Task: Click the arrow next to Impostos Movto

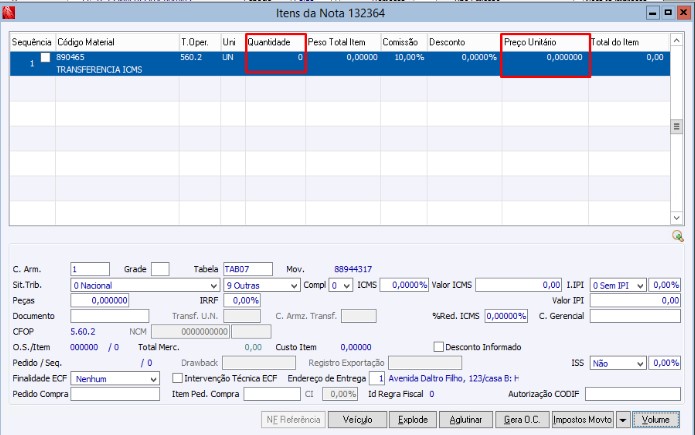Action: pos(623,420)
